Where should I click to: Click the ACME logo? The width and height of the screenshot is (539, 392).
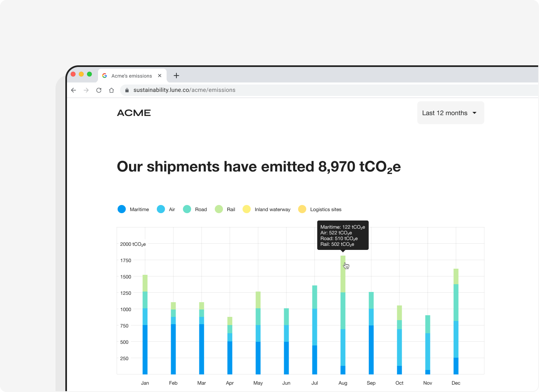click(134, 113)
